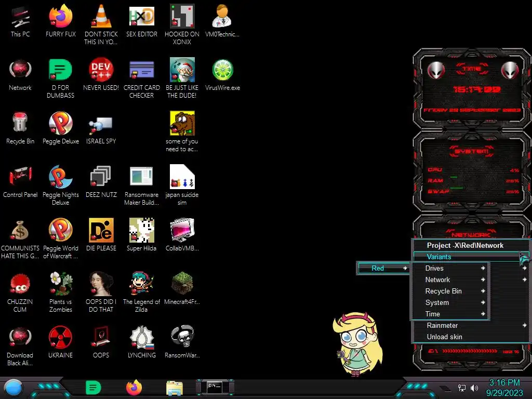Expand the Red submenu item
Viewport: 532px width, 399px height.
[383, 268]
